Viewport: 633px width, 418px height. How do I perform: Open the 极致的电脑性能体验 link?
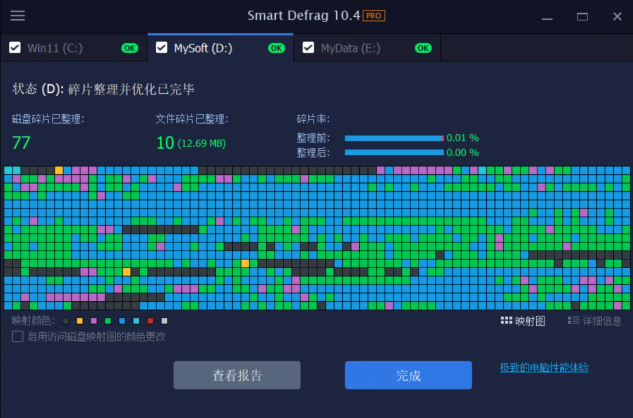pos(544,368)
